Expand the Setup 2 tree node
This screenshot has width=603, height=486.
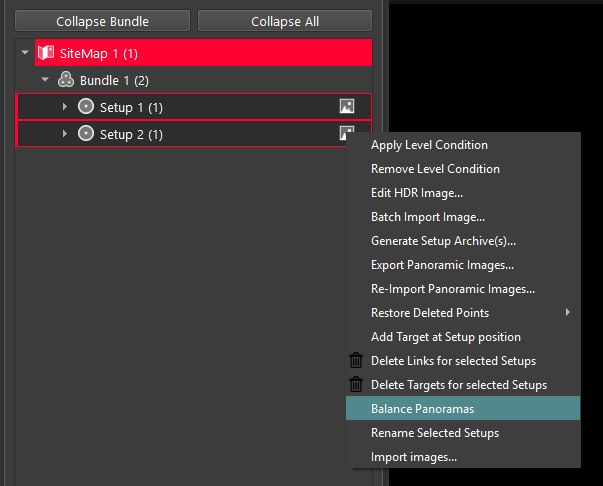(x=65, y=134)
